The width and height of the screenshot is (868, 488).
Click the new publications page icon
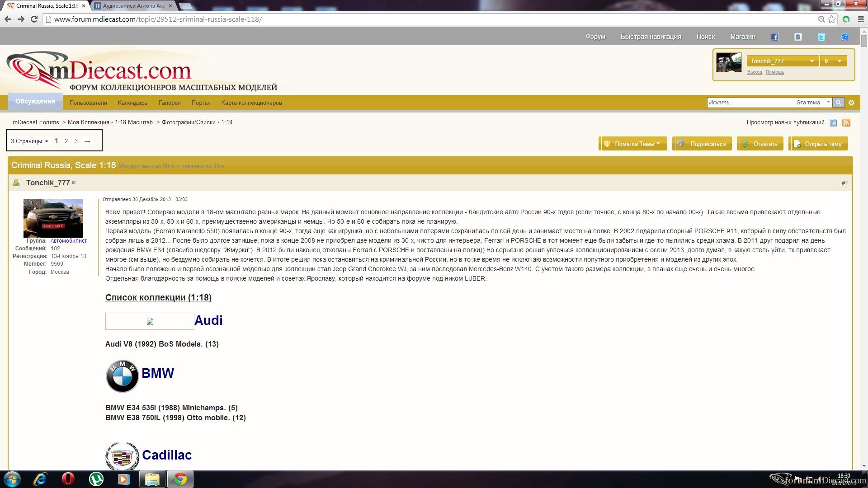(833, 122)
